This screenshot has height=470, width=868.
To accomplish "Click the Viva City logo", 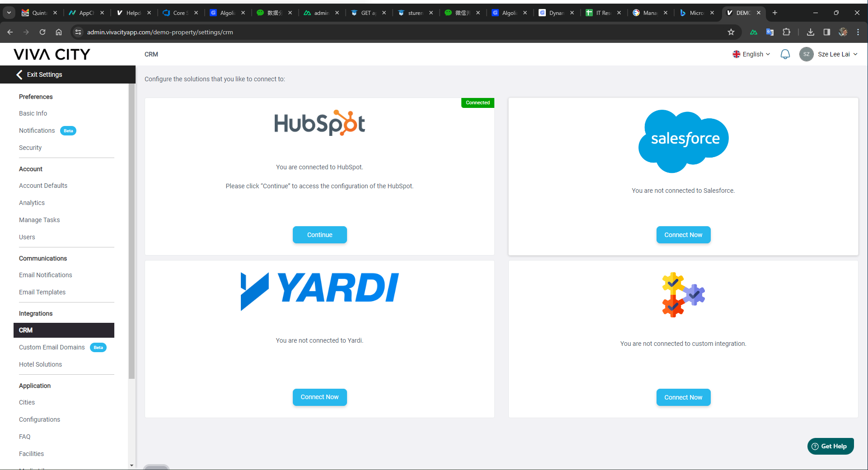I will coord(52,54).
